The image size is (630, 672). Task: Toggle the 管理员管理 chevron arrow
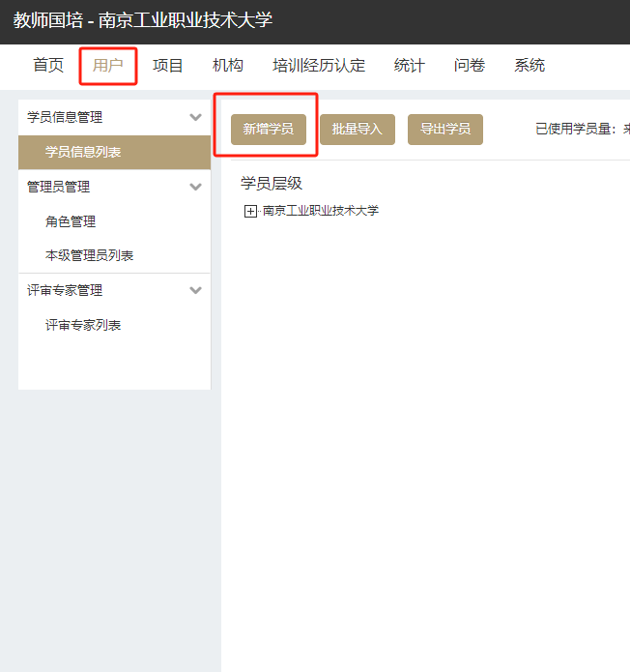196,187
